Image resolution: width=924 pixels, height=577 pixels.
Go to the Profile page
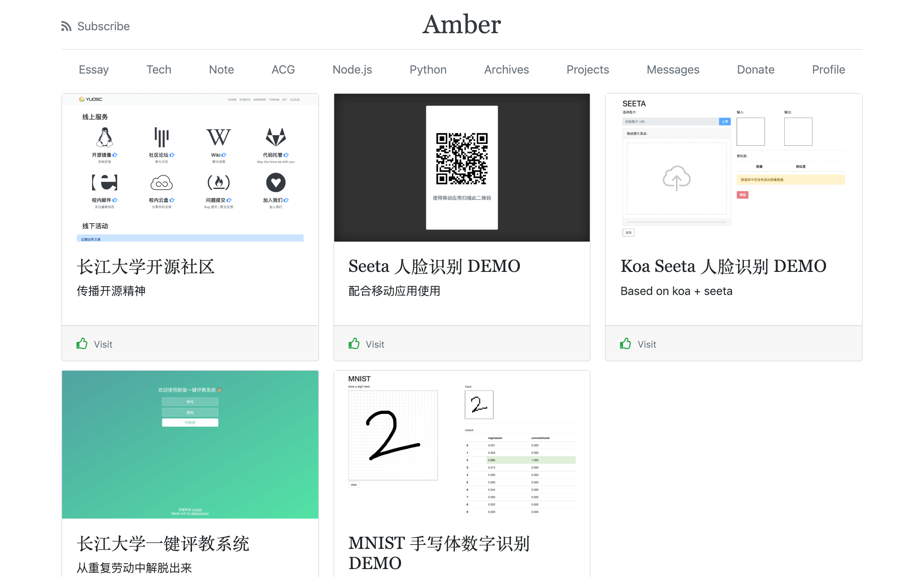828,70
